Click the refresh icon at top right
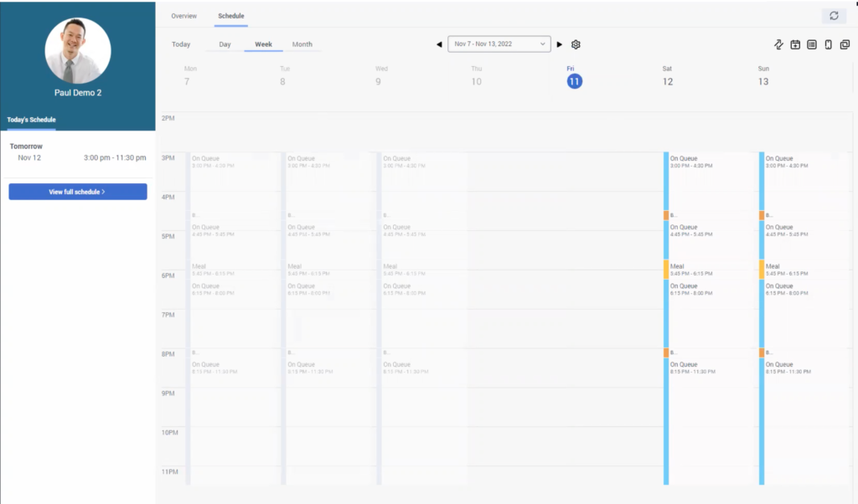Viewport: 858px width, 504px height. point(834,16)
